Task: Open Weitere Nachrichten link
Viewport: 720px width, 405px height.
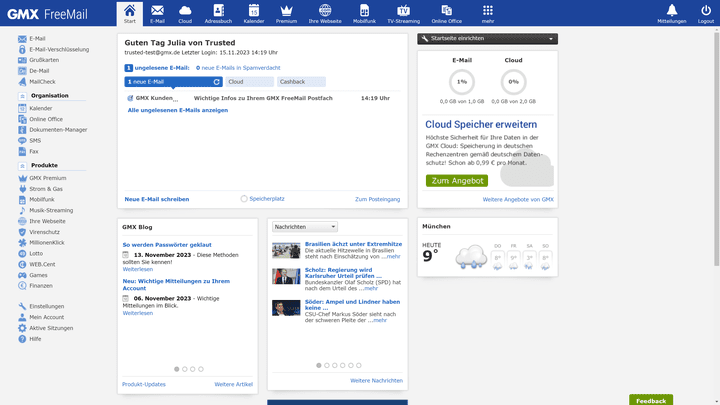Action: pos(377,381)
